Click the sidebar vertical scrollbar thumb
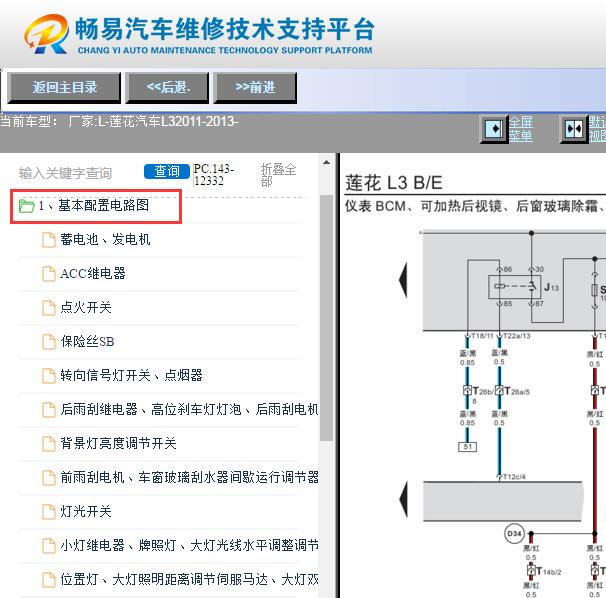Image resolution: width=606 pixels, height=598 pixels. 327,317
